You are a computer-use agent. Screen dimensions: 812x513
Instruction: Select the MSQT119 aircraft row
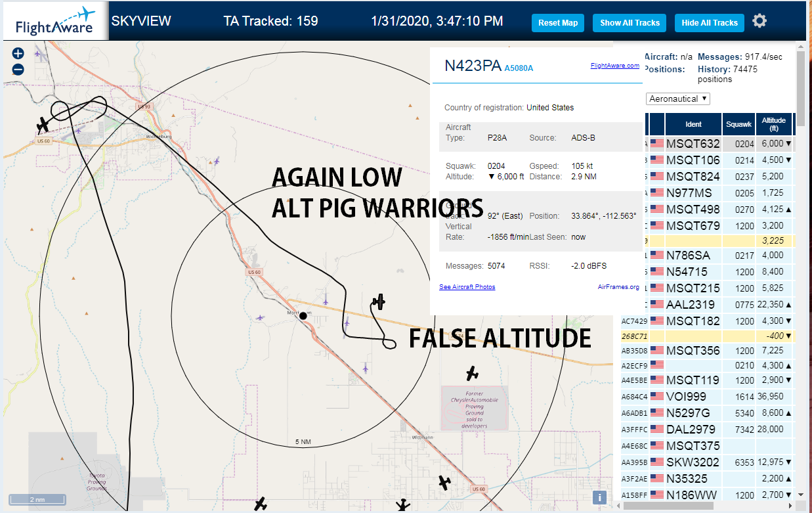708,380
